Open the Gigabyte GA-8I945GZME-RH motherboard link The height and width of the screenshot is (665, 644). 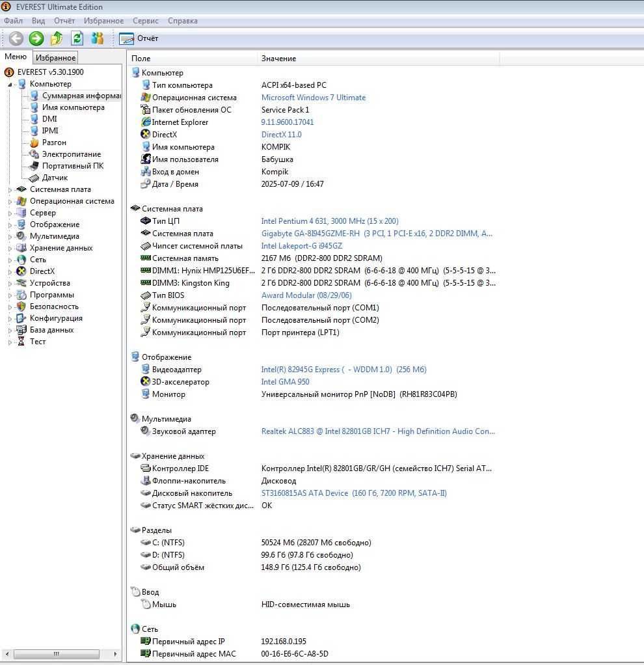(x=377, y=233)
